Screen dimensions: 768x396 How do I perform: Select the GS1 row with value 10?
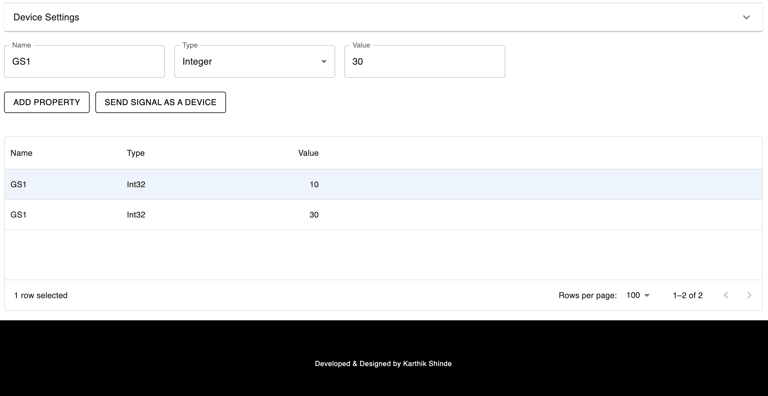[384, 185]
